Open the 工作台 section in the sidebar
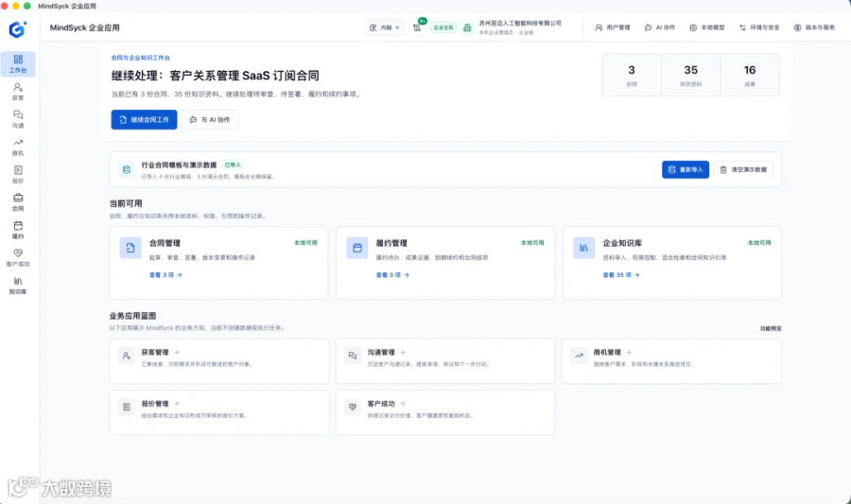 [18, 64]
